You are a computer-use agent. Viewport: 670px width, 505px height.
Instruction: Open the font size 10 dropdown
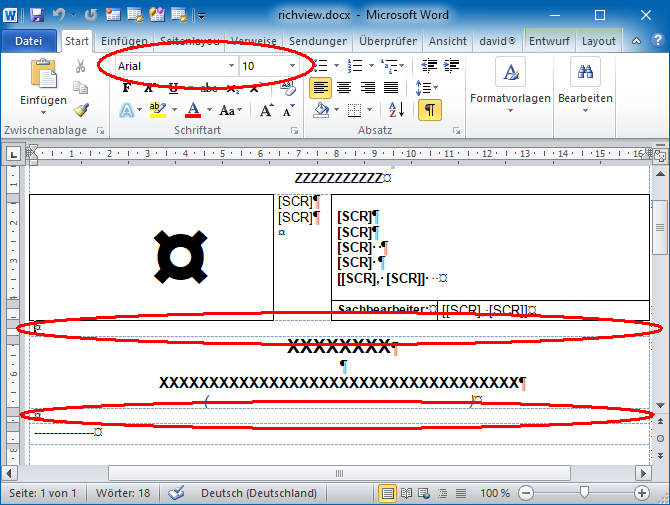pyautogui.click(x=292, y=66)
